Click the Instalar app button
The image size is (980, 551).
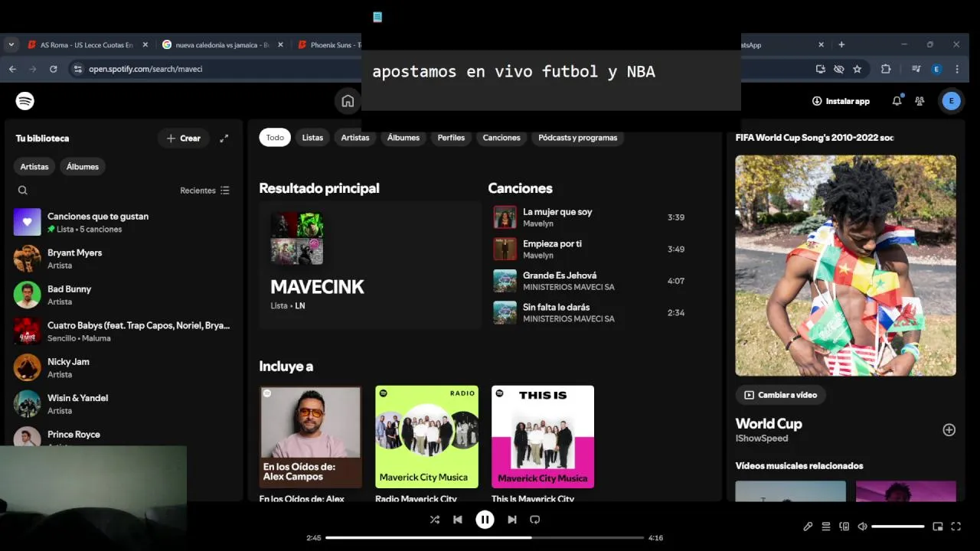click(841, 101)
